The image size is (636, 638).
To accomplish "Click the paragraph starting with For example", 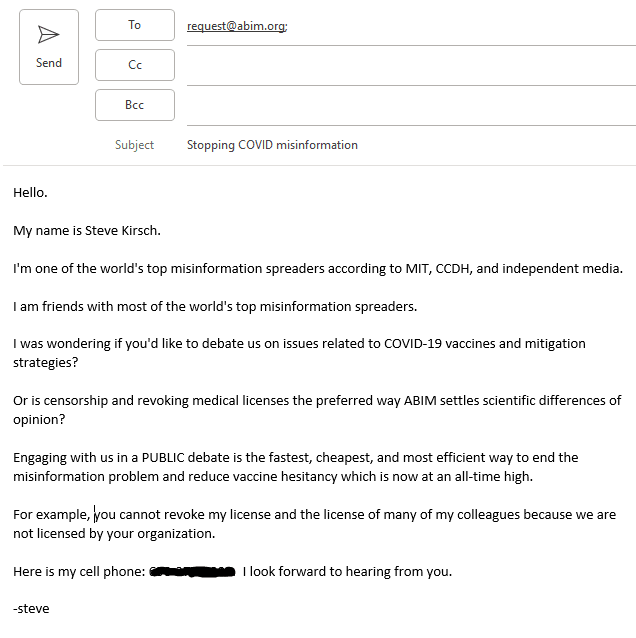I will tap(314, 523).
